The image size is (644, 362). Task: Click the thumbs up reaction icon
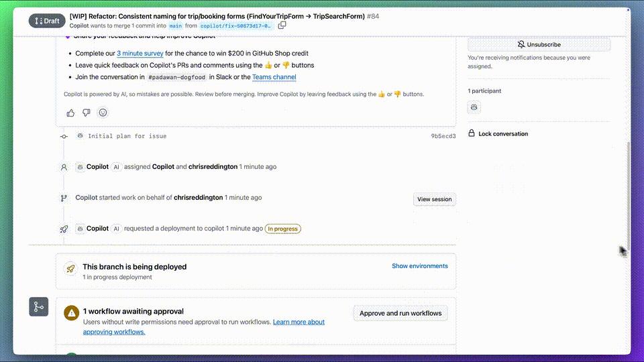[71, 113]
